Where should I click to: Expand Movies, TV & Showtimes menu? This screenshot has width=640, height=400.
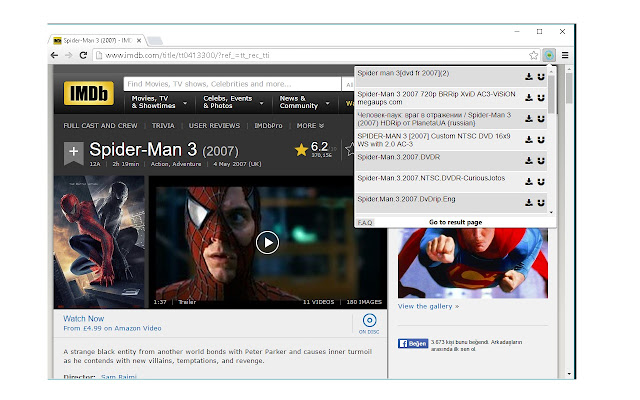tap(159, 102)
